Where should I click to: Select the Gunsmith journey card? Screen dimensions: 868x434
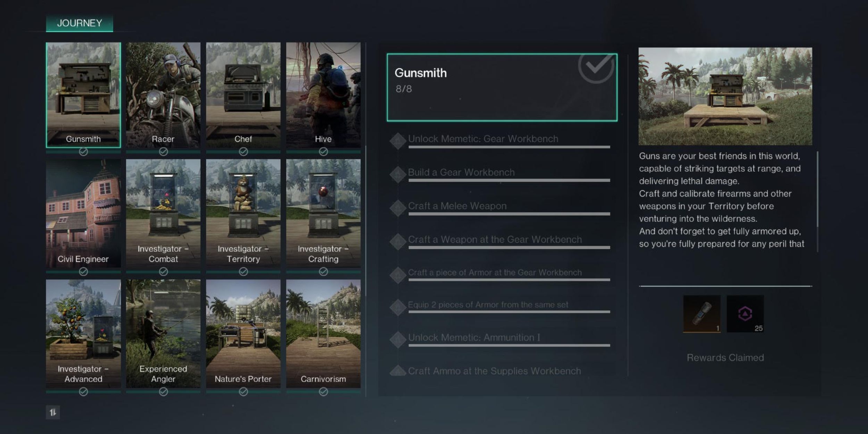pos(83,95)
